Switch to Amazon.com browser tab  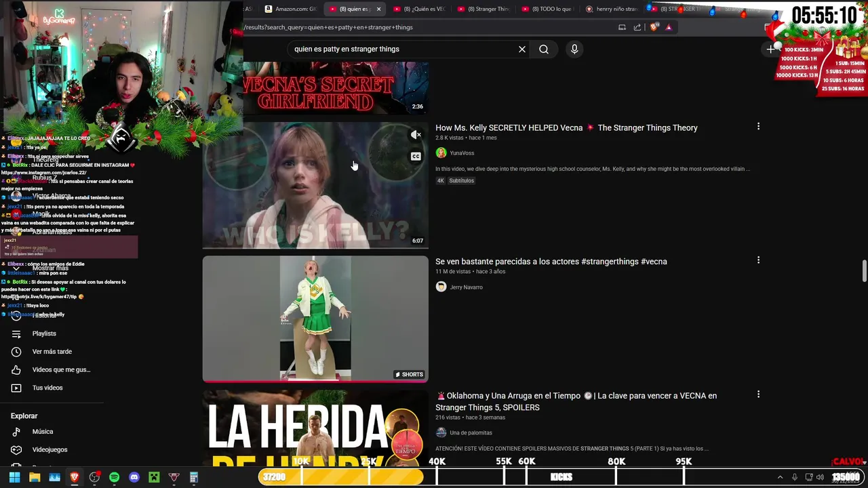[x=290, y=9]
